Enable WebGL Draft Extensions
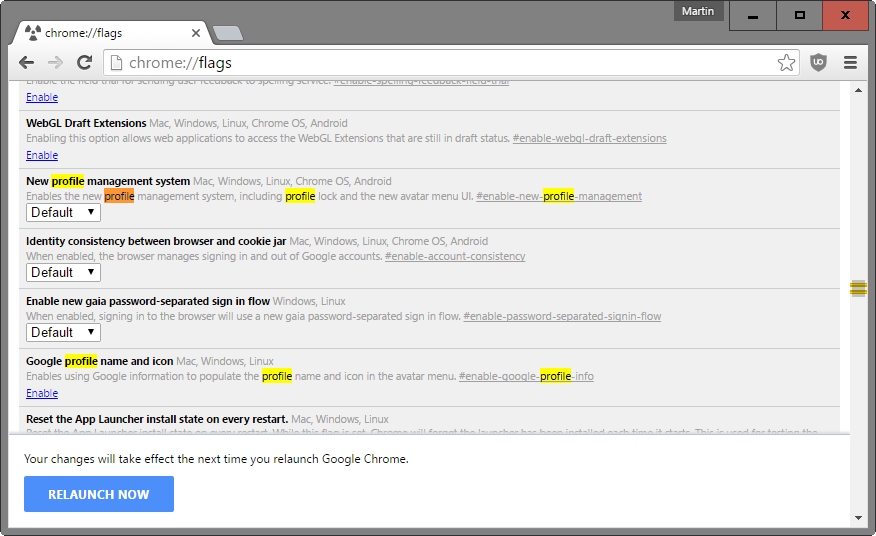 42,155
